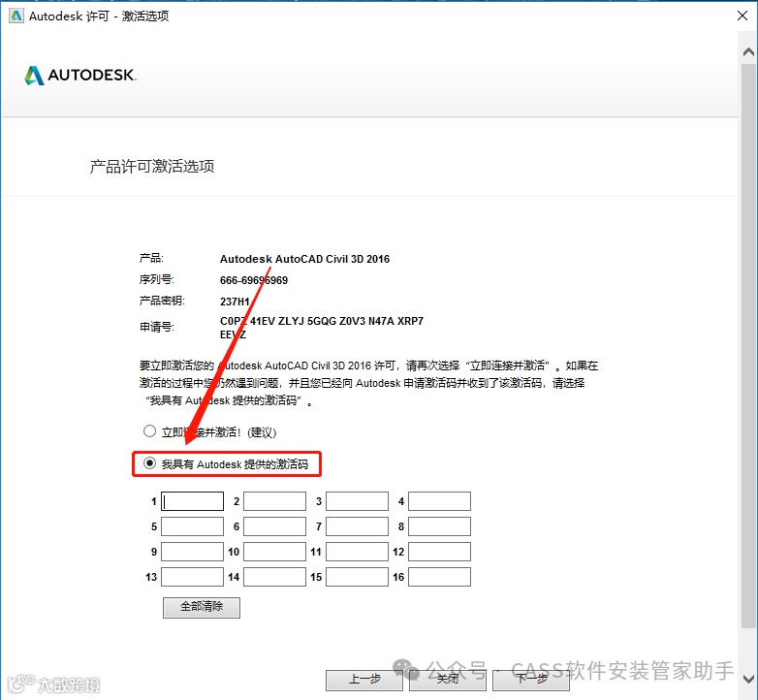Click activation code field 5

point(192,526)
